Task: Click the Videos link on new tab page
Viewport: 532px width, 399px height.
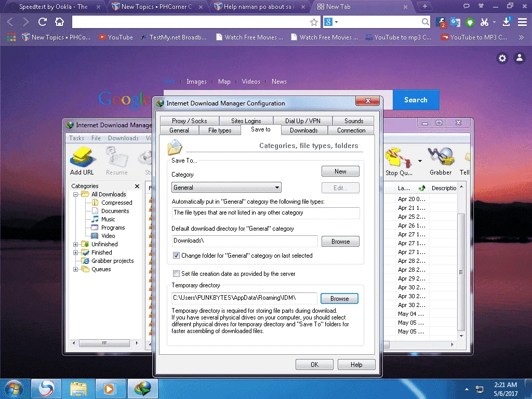Action: [x=251, y=82]
